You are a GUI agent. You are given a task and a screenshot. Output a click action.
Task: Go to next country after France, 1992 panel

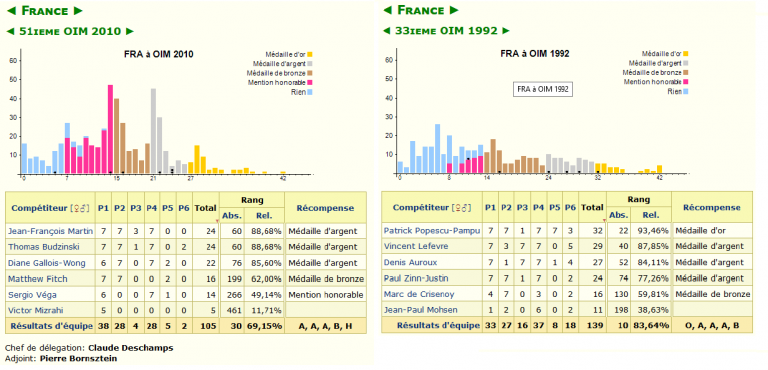(x=454, y=10)
